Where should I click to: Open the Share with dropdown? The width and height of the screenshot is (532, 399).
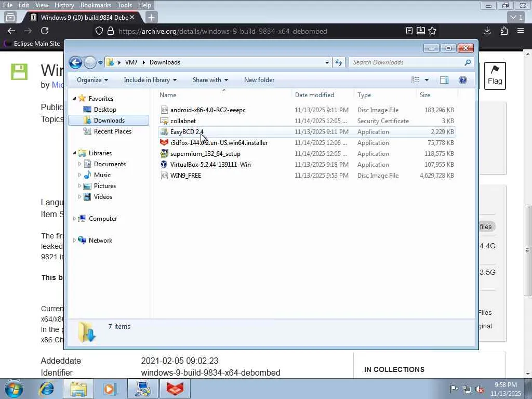click(x=210, y=80)
